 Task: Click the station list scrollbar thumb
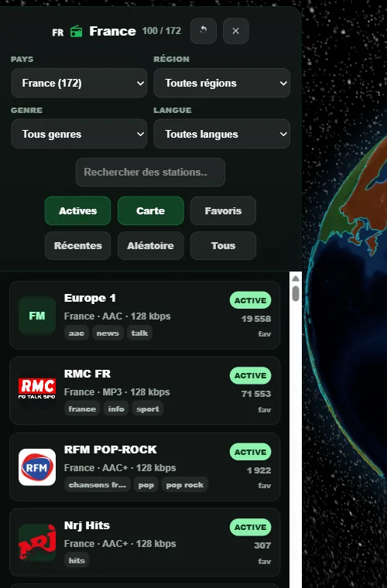296,294
